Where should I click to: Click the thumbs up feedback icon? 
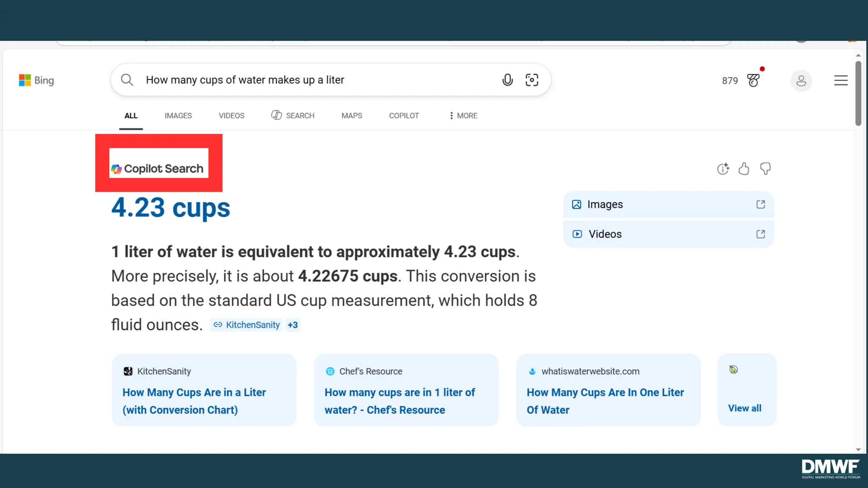click(x=744, y=169)
